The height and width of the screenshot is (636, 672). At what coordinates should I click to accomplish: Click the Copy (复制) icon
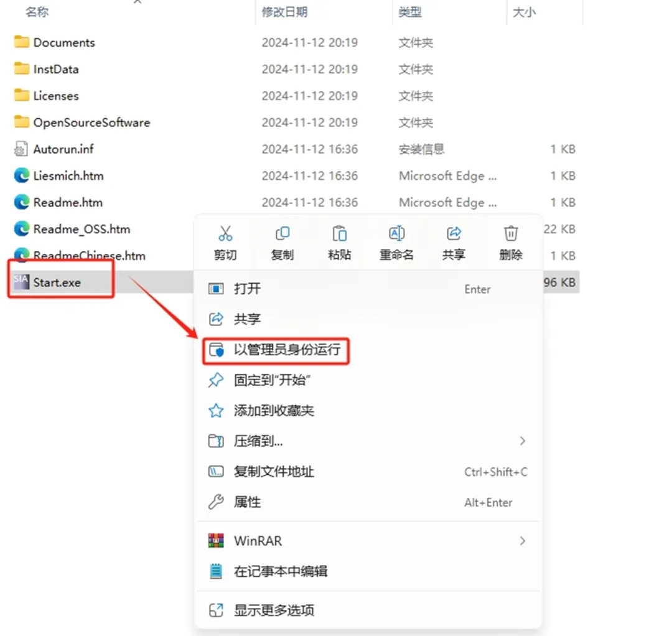pos(282,233)
